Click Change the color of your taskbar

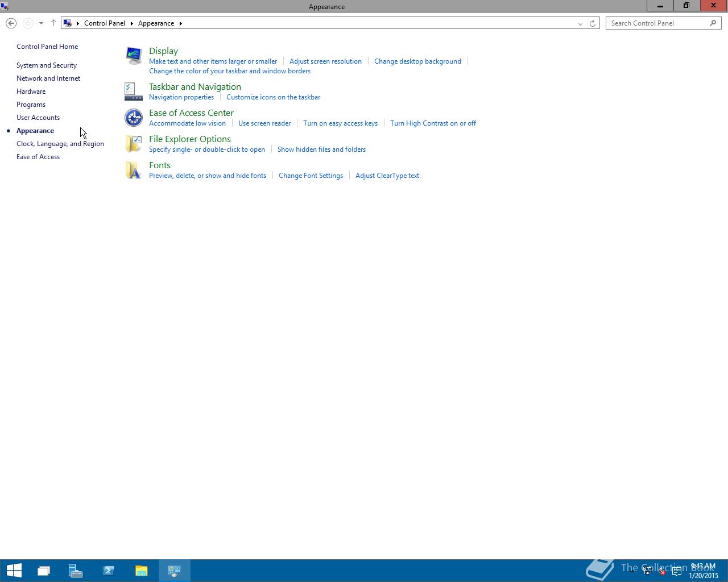(230, 71)
